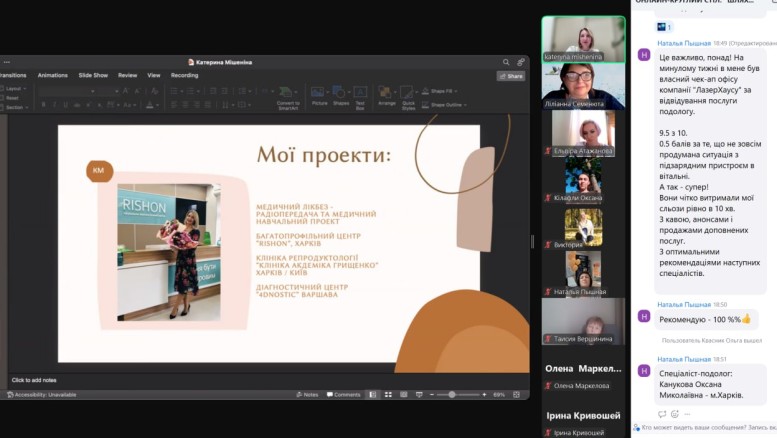Center-align text in the ribbon

tap(185, 105)
